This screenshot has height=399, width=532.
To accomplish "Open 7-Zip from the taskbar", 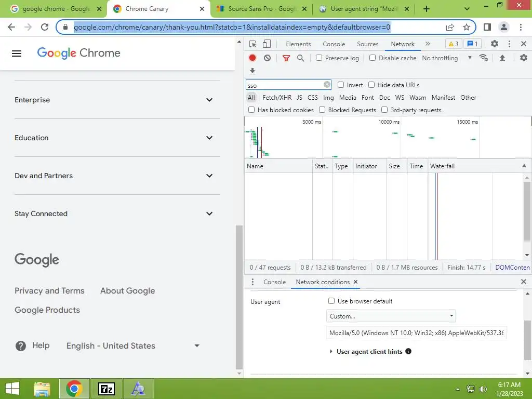I will (107, 389).
